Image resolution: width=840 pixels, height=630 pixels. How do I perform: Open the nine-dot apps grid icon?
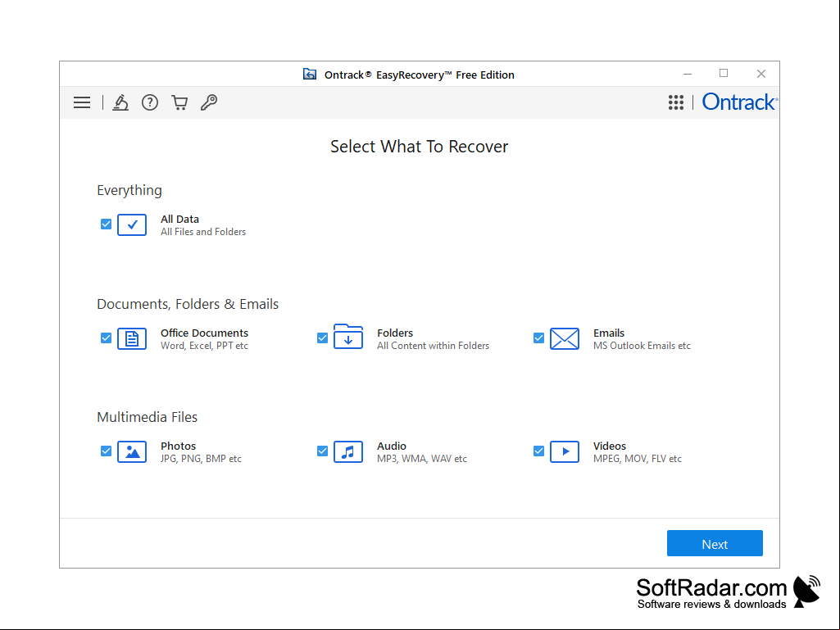(676, 102)
